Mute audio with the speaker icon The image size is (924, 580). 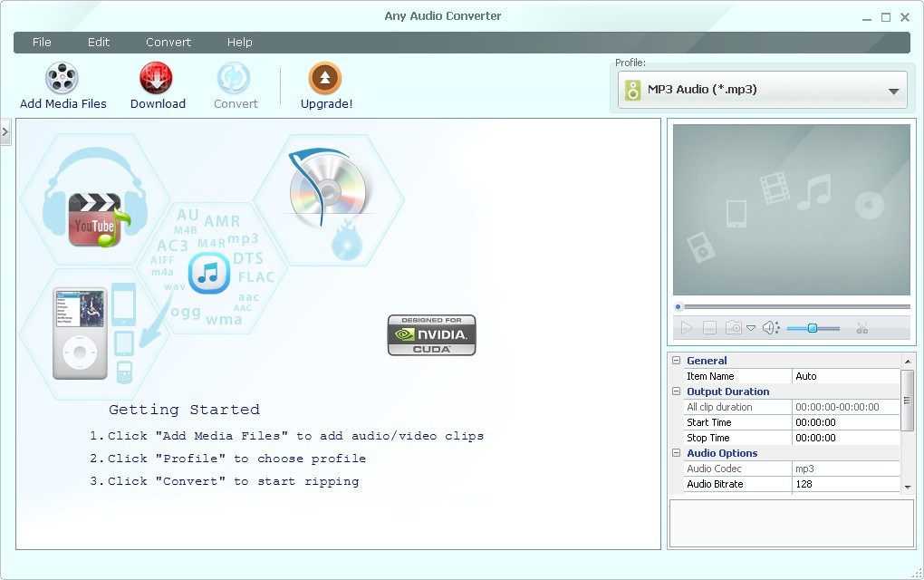click(771, 328)
